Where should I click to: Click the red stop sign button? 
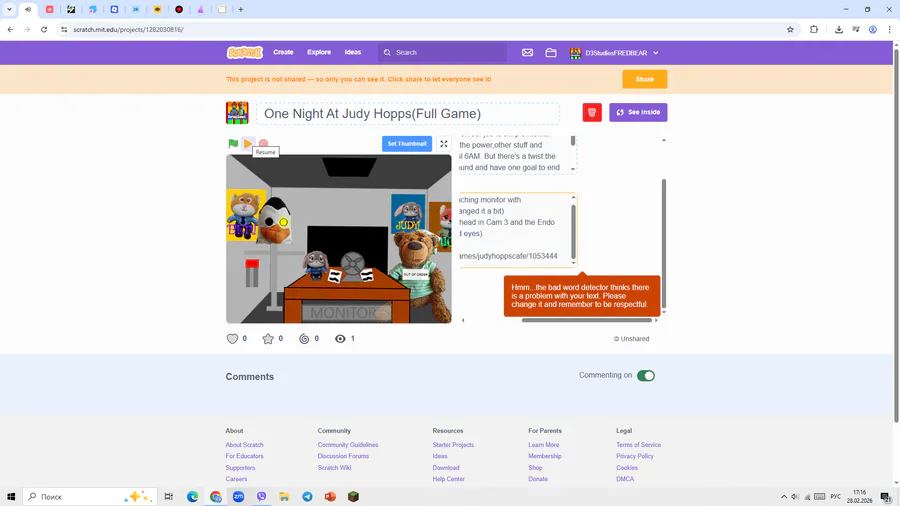263,143
